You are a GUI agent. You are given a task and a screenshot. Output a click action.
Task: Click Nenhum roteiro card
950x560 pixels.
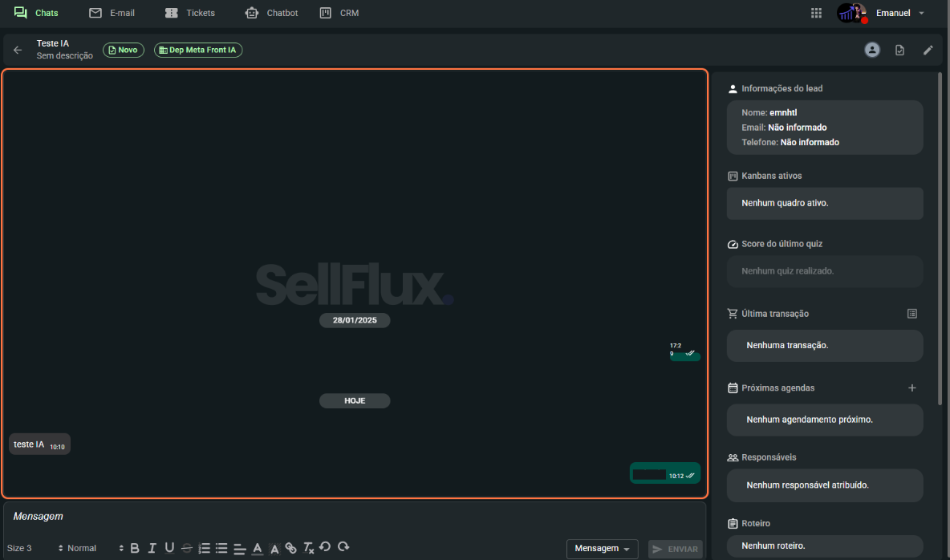[x=825, y=546]
